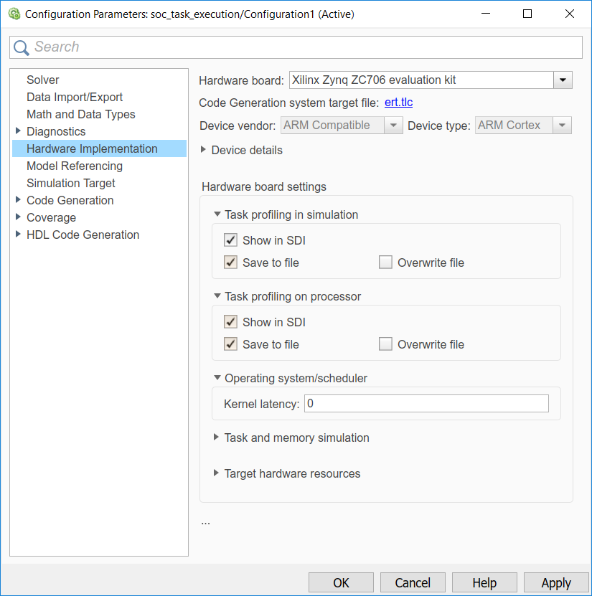Viewport: 592px width, 596px height.
Task: Click the search magnifier icon
Action: point(21,48)
